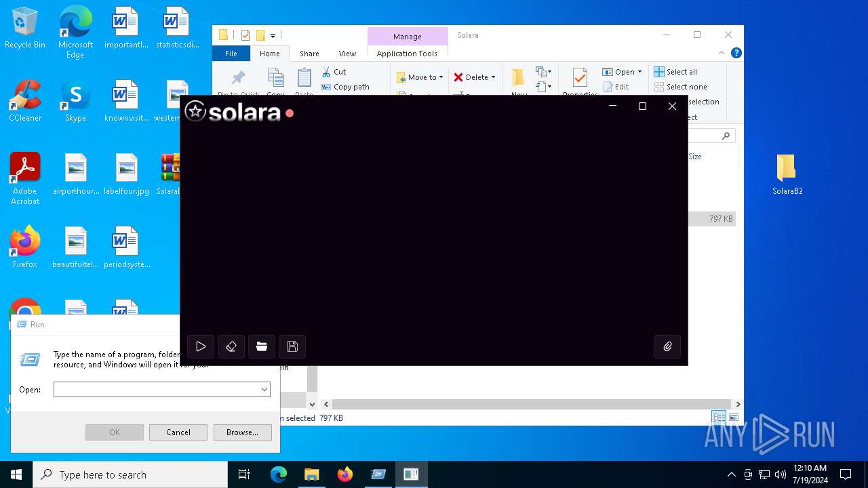Select labelfour.jpg on the desktop
This screenshot has height=488, width=868.
pos(126,174)
